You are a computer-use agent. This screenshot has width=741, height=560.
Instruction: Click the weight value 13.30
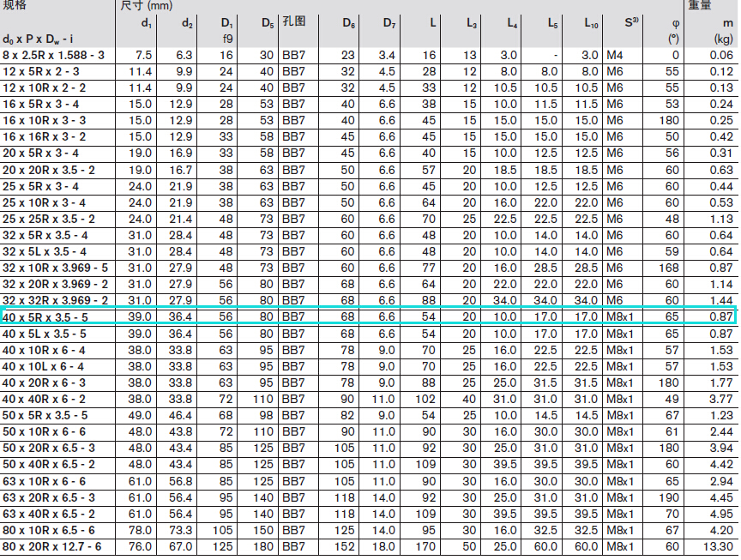click(x=719, y=546)
